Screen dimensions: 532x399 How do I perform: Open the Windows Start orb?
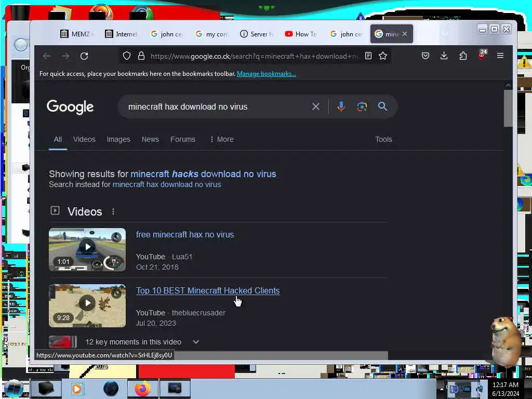[x=14, y=389]
